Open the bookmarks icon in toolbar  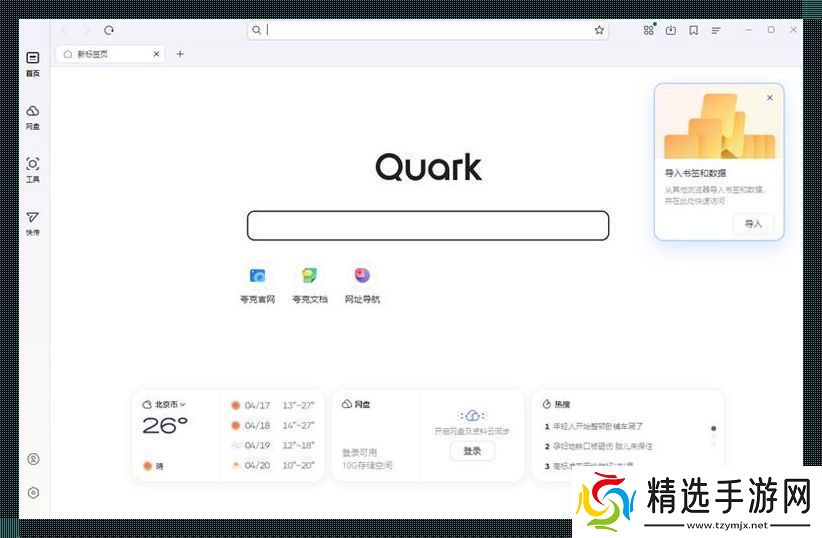coord(693,30)
